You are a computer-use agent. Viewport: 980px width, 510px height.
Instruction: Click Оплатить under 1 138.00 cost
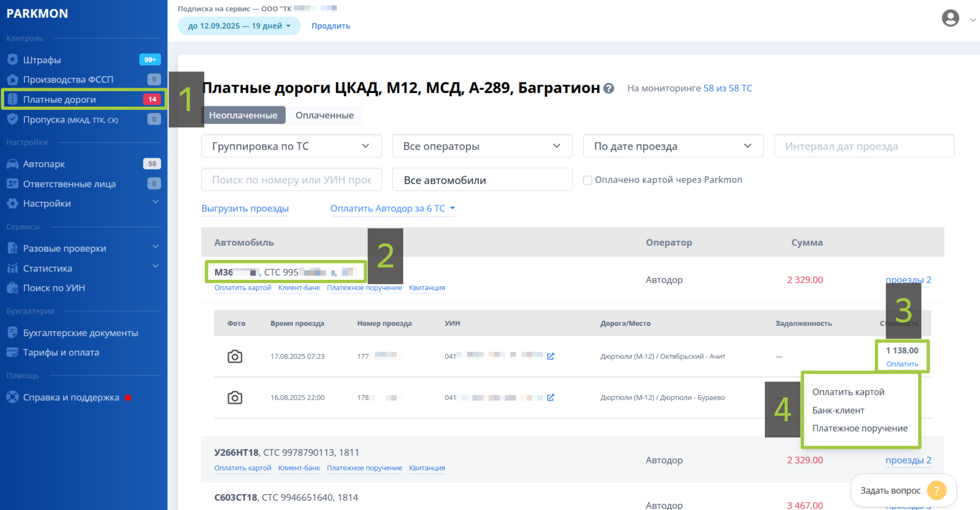[x=902, y=364]
